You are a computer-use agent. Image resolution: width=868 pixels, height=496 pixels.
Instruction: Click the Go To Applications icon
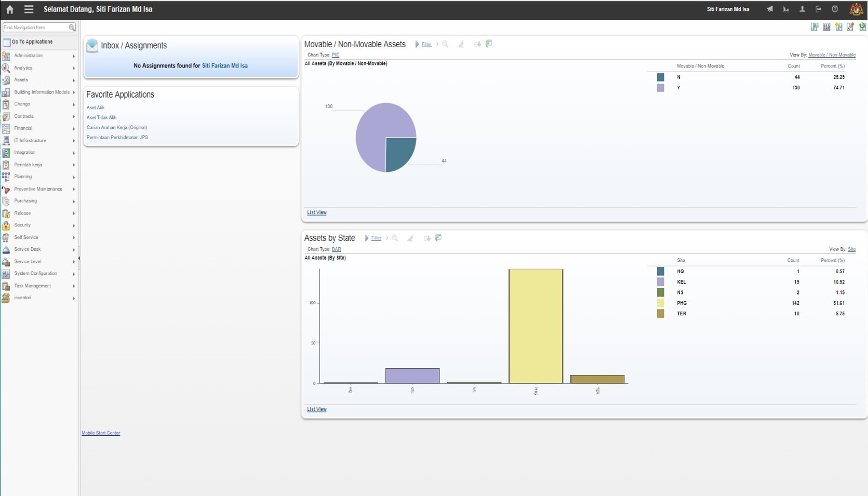(x=7, y=42)
